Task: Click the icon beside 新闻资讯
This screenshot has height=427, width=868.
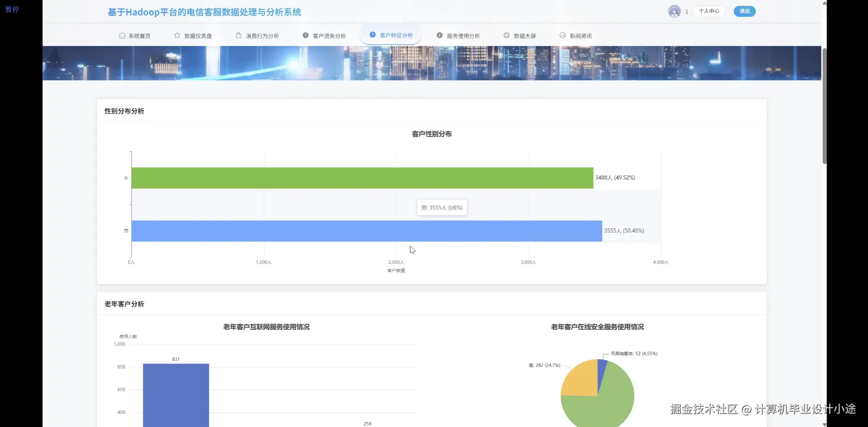Action: (562, 35)
